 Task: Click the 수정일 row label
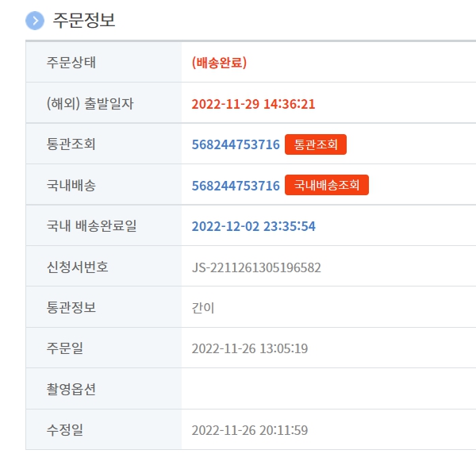[x=65, y=429]
